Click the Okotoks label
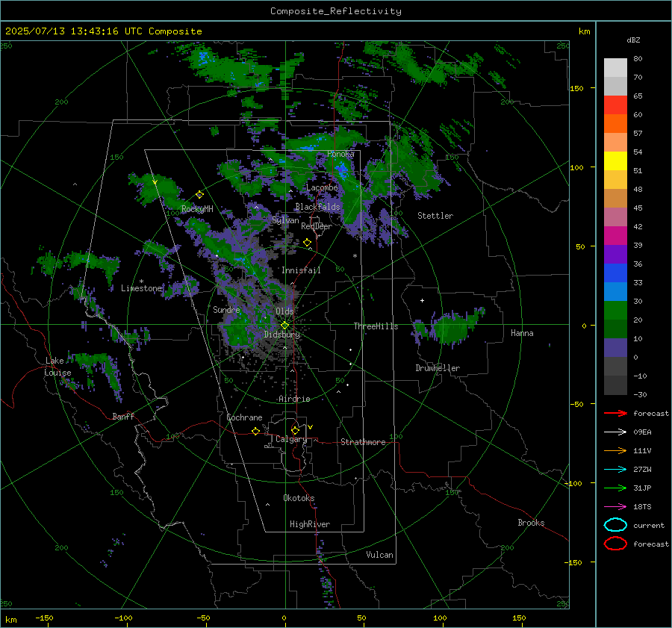Image resolution: width=672 pixels, height=628 pixels. [x=299, y=498]
